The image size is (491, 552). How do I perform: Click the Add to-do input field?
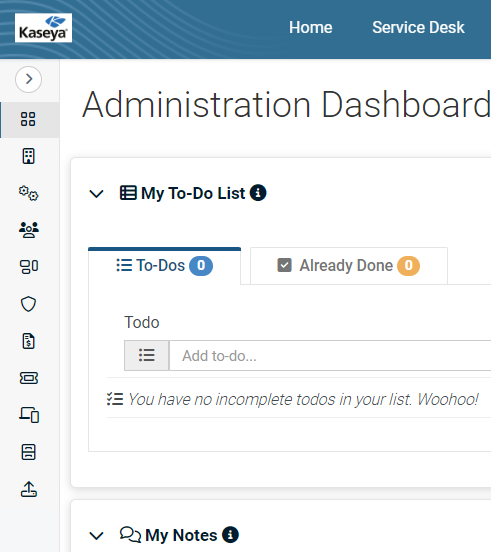click(x=330, y=356)
